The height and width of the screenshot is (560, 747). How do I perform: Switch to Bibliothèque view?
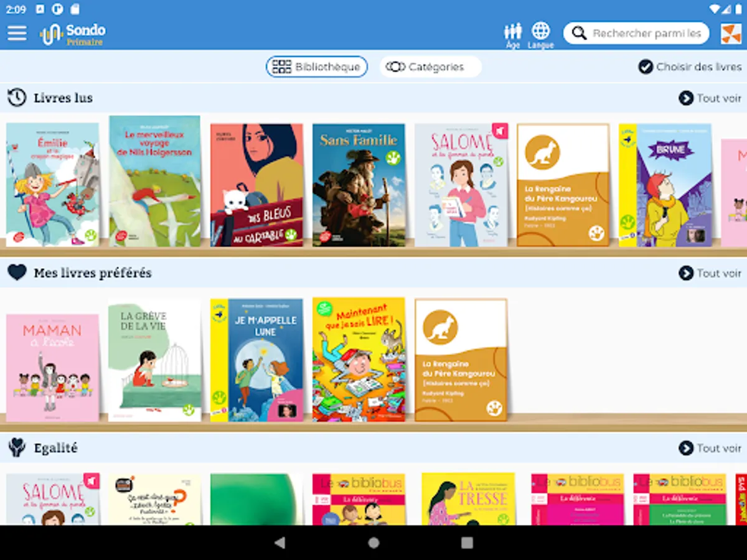pyautogui.click(x=317, y=67)
